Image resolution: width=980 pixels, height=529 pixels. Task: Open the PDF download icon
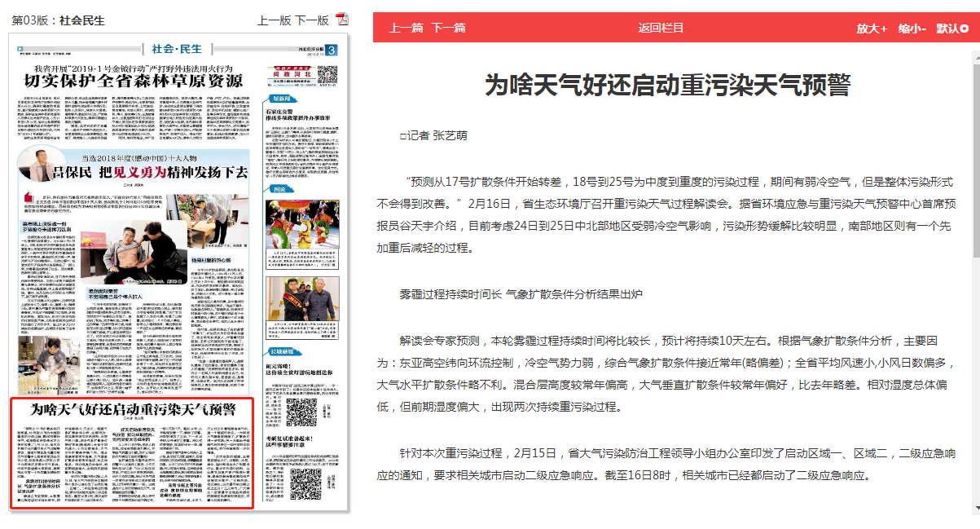(x=343, y=20)
